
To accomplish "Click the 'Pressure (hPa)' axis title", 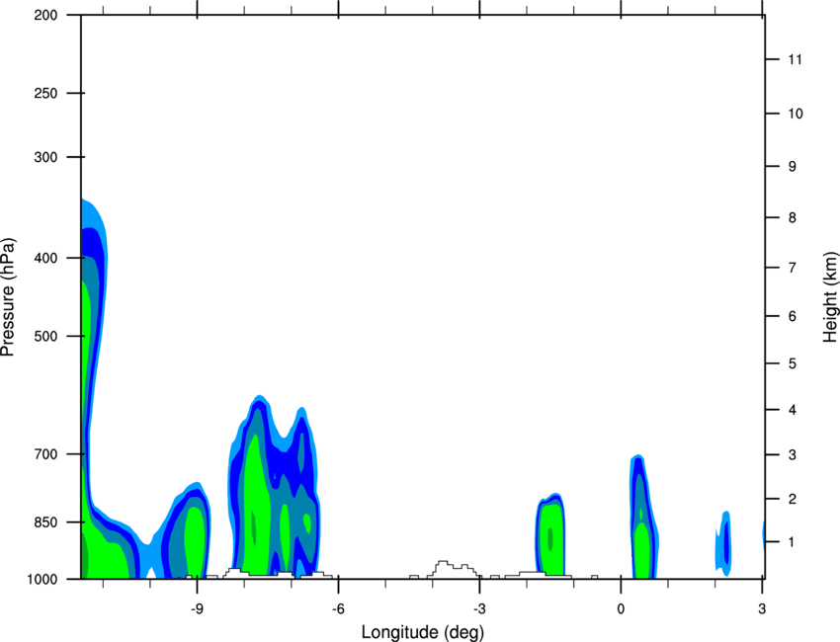I will pos(8,297).
